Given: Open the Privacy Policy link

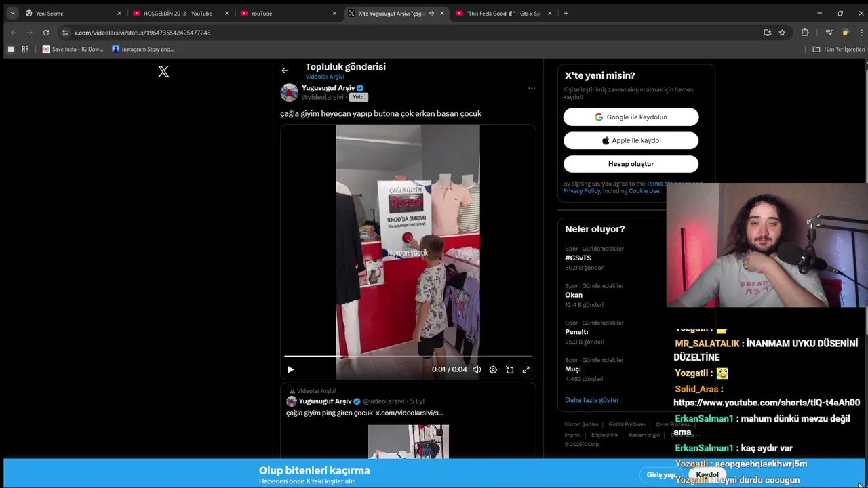Looking at the screenshot, I should tap(581, 191).
